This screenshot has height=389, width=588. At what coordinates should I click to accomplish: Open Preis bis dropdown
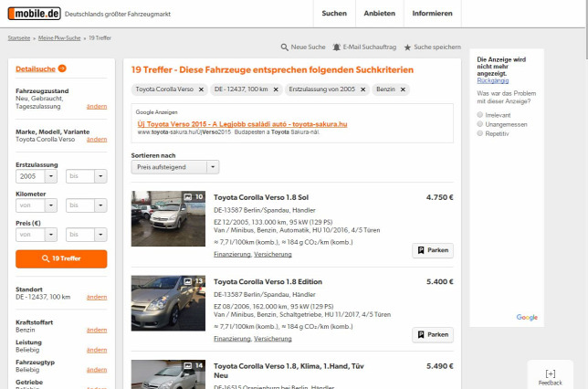(86, 235)
